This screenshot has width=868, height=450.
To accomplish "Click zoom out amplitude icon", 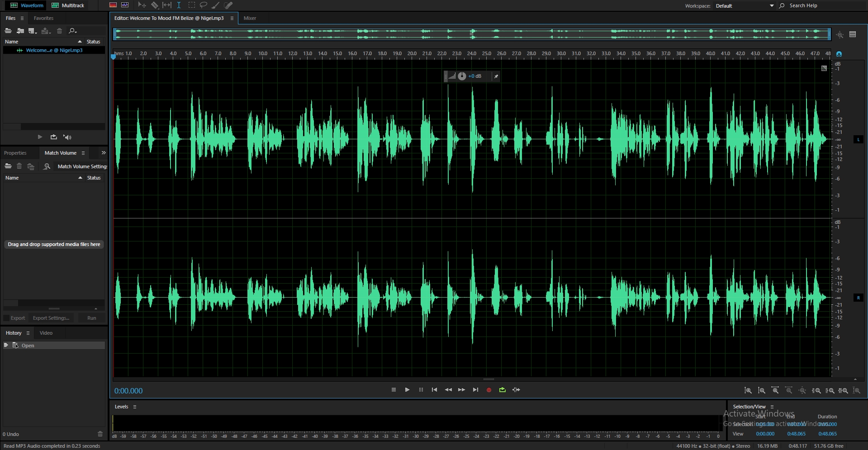I will pos(762,390).
